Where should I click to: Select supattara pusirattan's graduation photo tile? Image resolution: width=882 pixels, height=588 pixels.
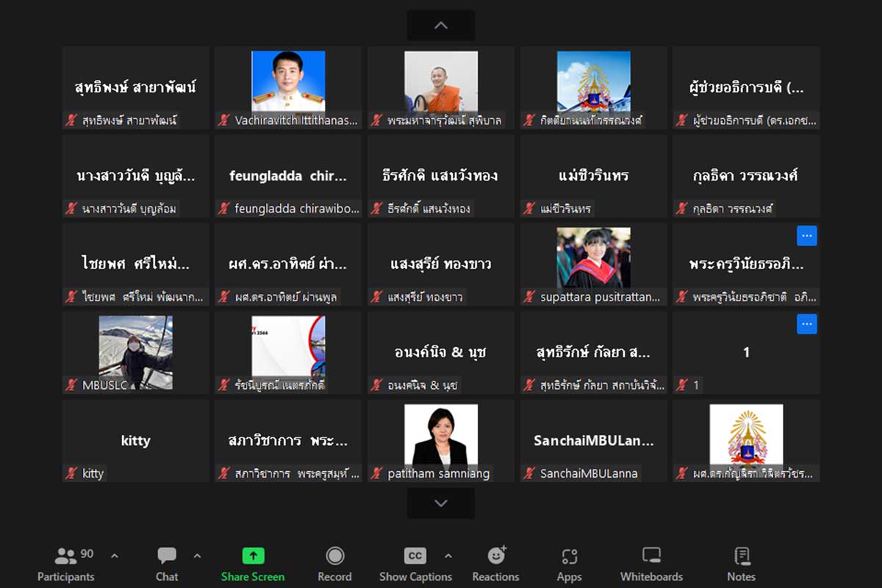coord(593,257)
